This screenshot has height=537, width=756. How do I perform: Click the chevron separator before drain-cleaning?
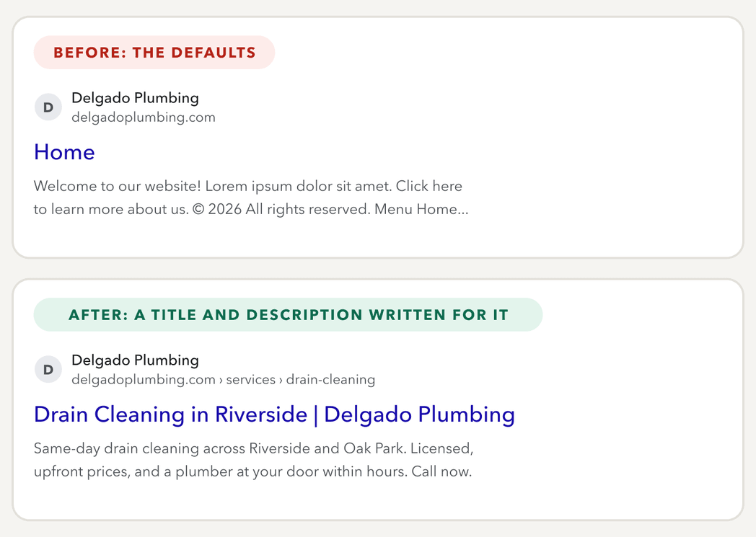point(281,380)
